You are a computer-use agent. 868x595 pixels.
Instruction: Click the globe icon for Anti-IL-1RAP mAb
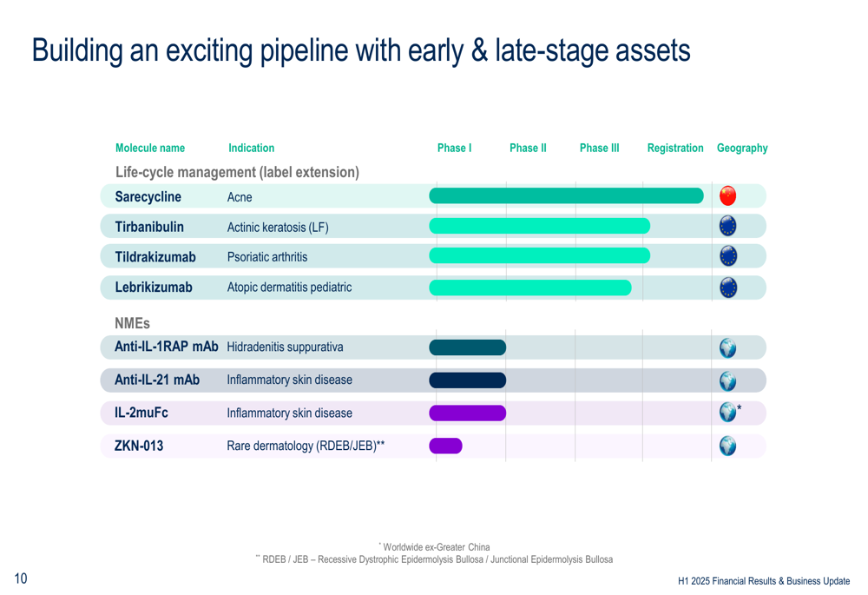727,347
